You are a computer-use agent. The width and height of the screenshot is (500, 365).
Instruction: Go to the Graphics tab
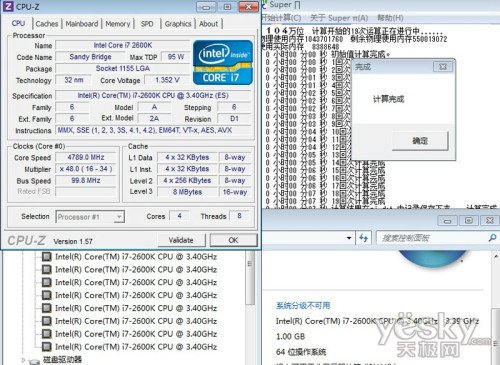178,24
